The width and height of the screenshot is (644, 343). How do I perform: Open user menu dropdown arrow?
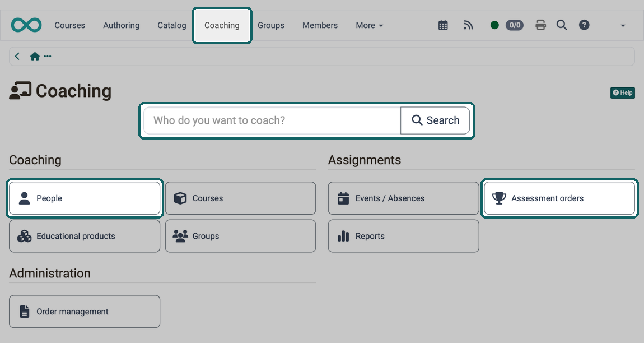tap(623, 25)
